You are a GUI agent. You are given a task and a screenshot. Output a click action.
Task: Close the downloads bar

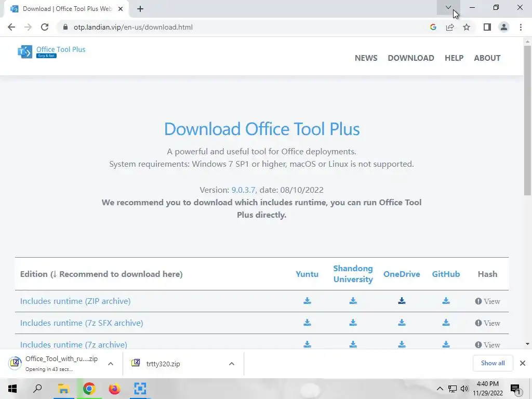(x=523, y=363)
